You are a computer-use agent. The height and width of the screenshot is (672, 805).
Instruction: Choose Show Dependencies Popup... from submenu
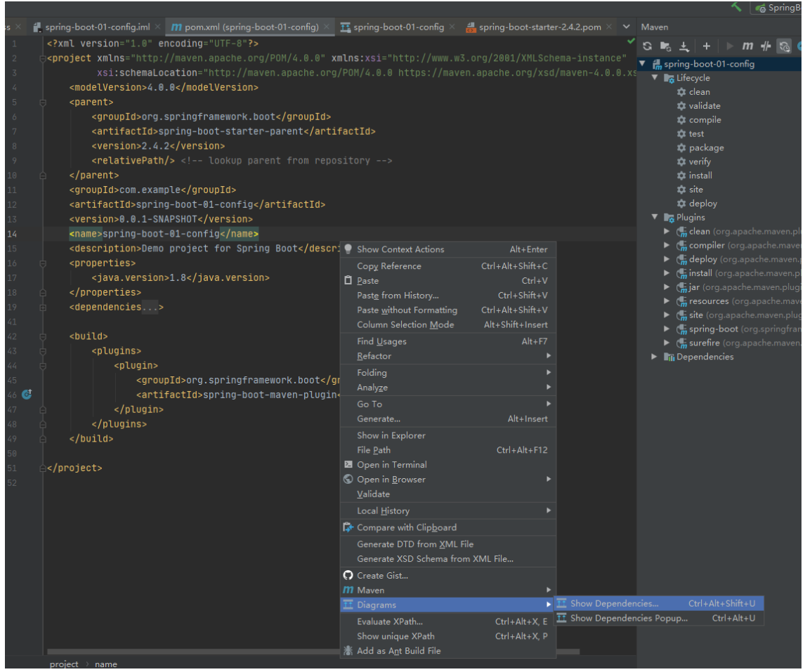[x=660, y=618]
